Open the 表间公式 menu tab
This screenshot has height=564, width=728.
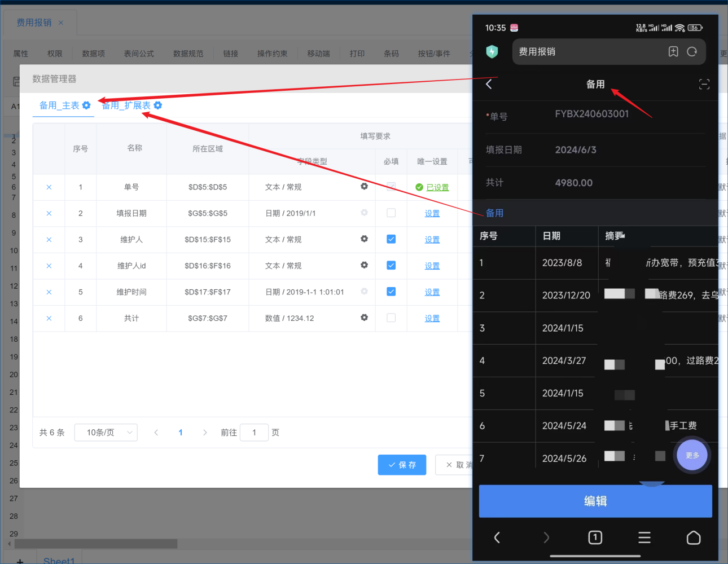coord(139,54)
